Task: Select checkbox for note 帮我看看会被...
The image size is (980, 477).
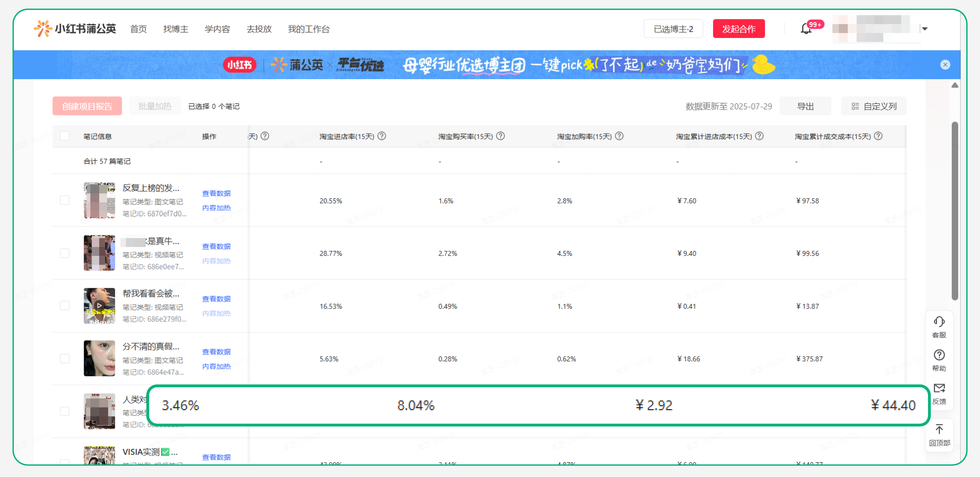Action: (65, 306)
